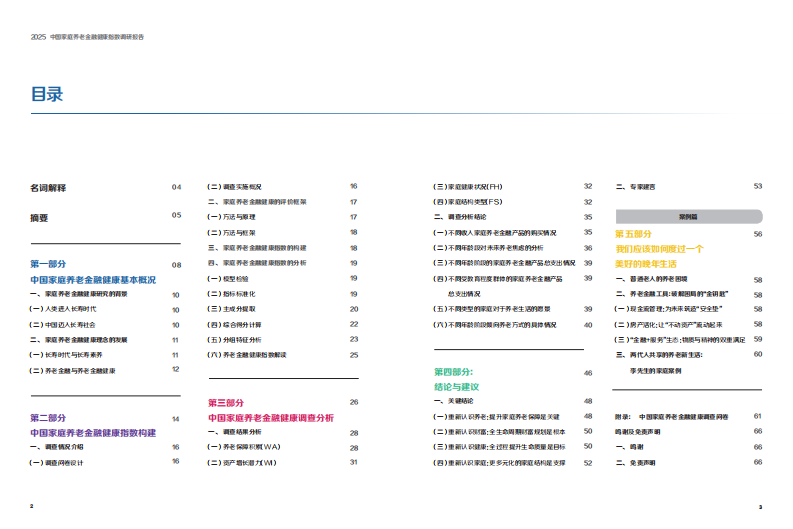This screenshot has width=793, height=529.
Task: Open 养老金融与养老金融健康 entry
Action: (x=73, y=370)
